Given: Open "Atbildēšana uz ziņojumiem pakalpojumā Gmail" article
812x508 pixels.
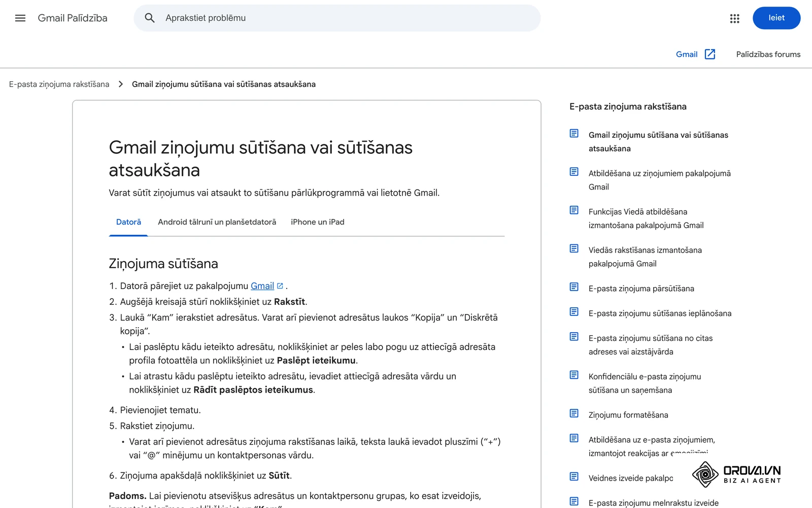Looking at the screenshot, I should (x=660, y=180).
